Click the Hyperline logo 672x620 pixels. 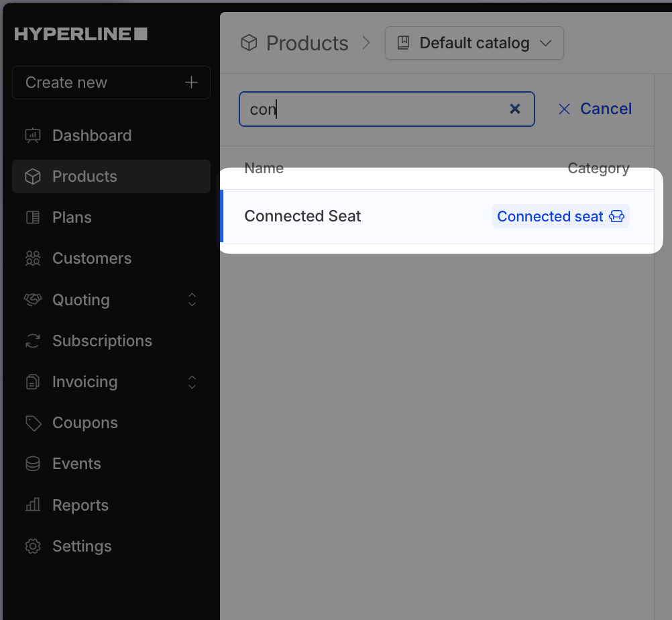point(80,34)
